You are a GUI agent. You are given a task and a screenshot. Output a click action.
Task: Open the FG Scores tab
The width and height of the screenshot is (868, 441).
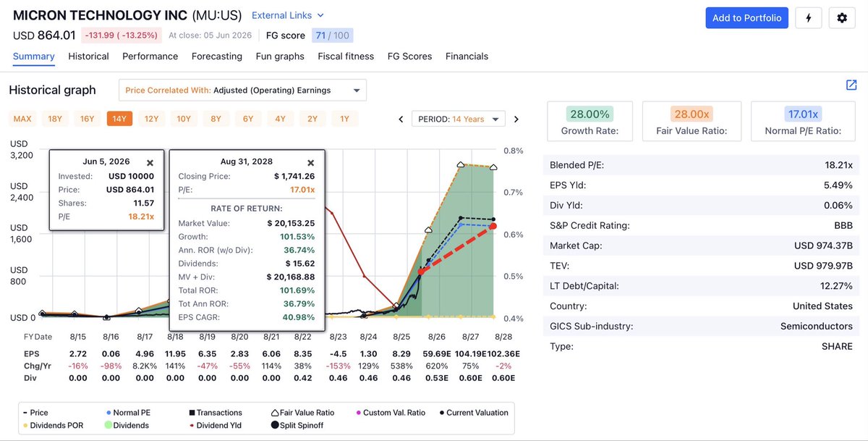click(409, 56)
